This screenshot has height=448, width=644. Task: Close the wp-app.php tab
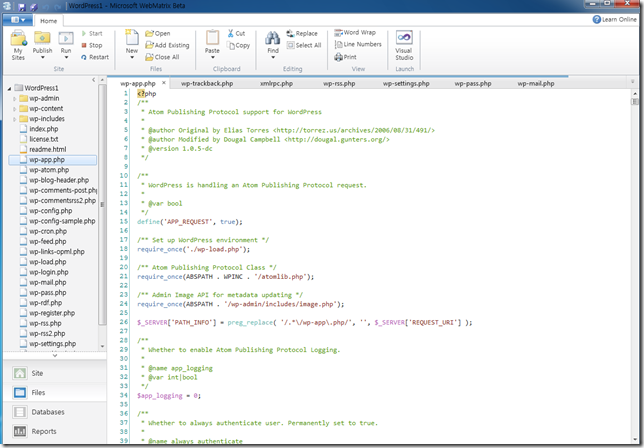pyautogui.click(x=163, y=83)
